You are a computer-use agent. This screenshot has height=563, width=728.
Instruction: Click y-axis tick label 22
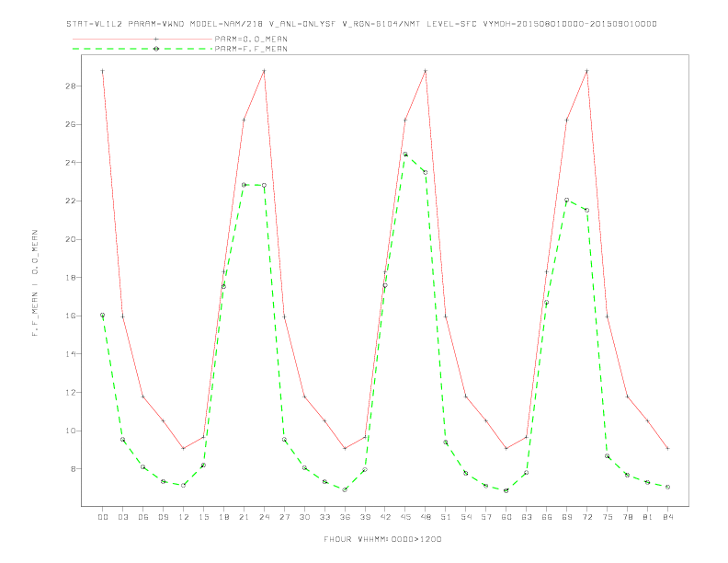click(71, 201)
